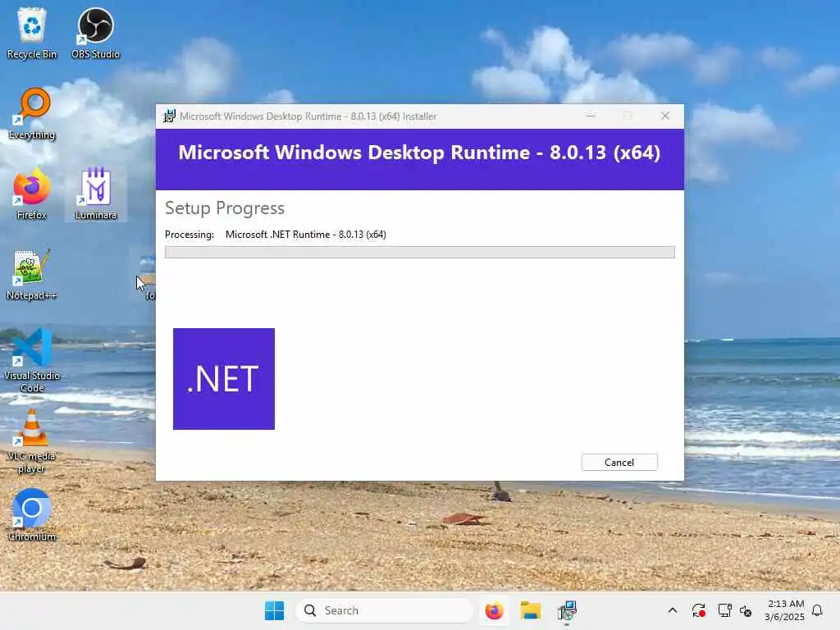Open the Windows Start menu
The width and height of the screenshot is (840, 630).
pyautogui.click(x=274, y=610)
